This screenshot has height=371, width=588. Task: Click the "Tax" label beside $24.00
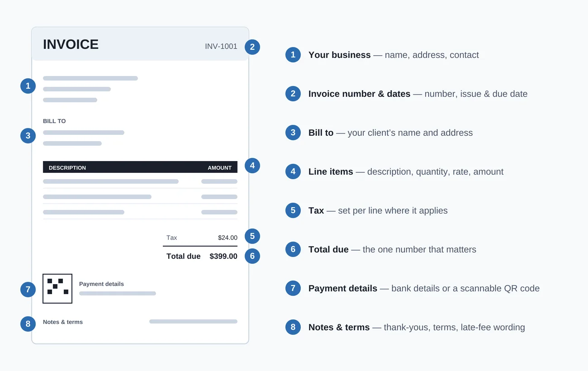[172, 238]
